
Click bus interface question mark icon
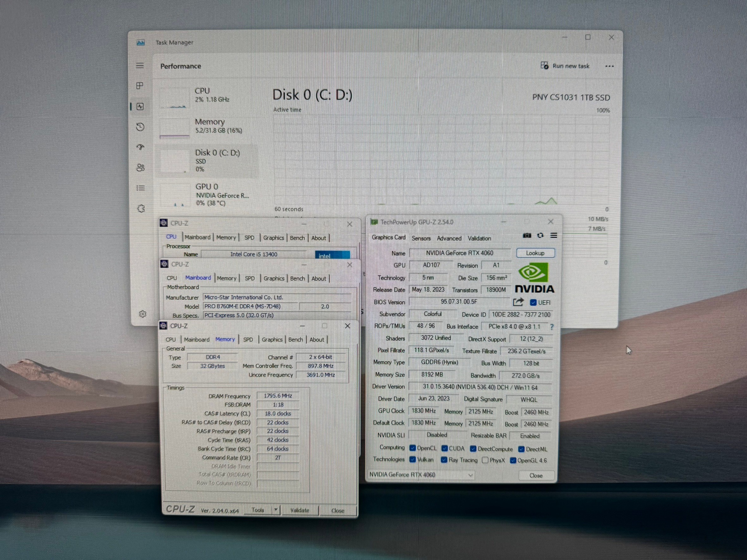pos(552,327)
